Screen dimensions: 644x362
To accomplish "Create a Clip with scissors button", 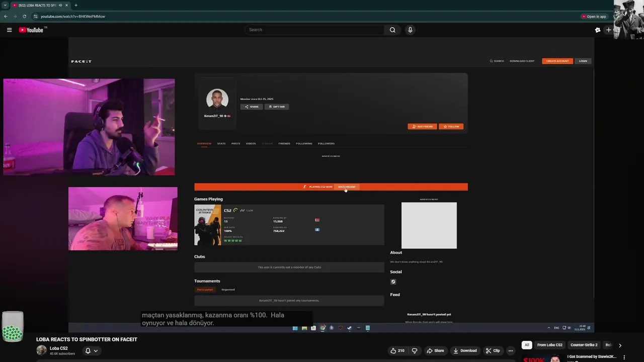I will (493, 350).
